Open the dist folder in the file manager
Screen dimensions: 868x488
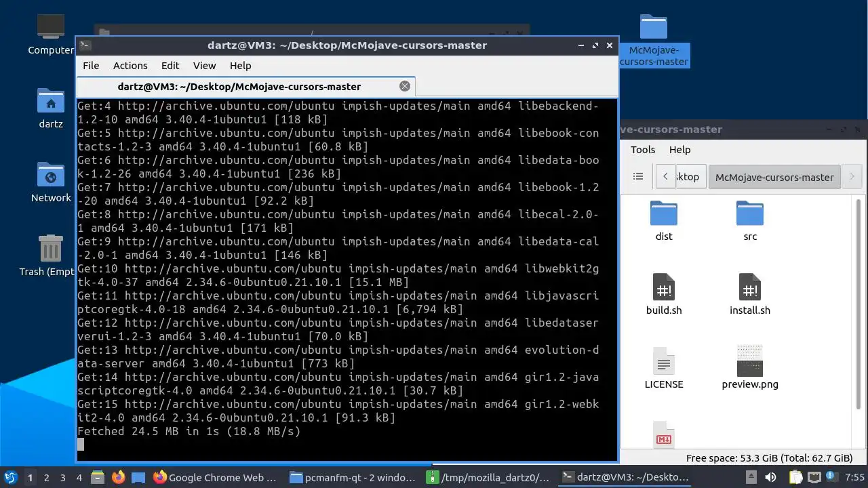pyautogui.click(x=664, y=221)
